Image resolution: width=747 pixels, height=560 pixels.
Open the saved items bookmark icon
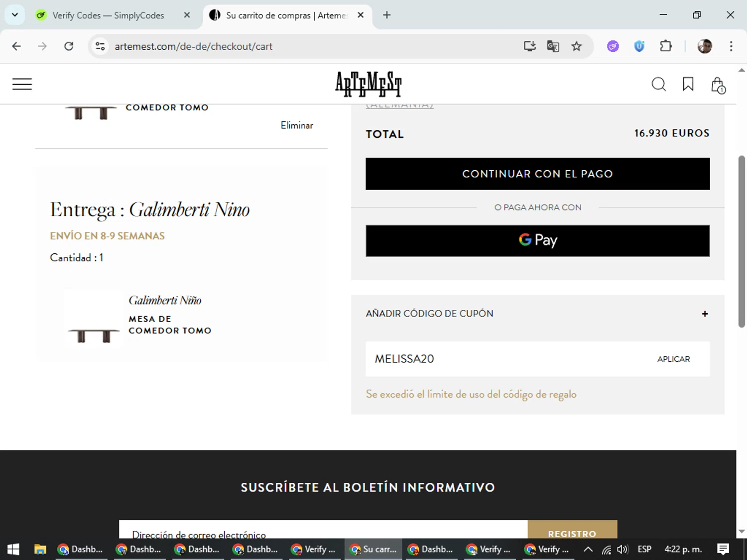688,84
